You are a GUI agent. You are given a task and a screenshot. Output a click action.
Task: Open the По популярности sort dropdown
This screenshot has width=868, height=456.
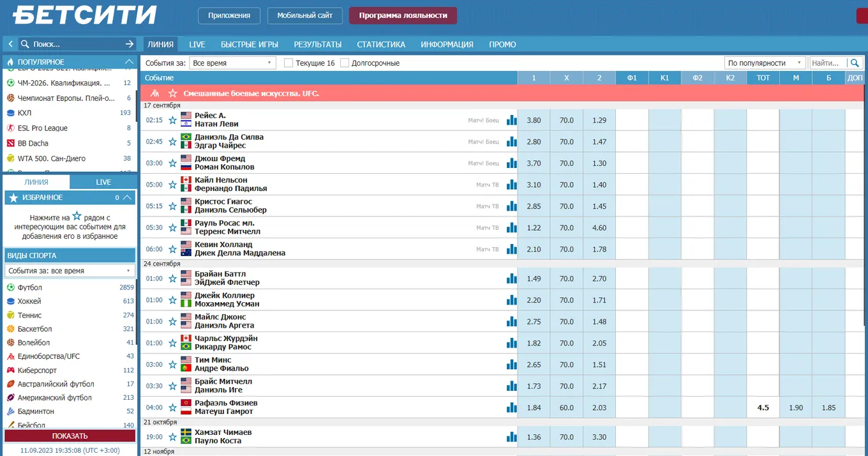(765, 63)
